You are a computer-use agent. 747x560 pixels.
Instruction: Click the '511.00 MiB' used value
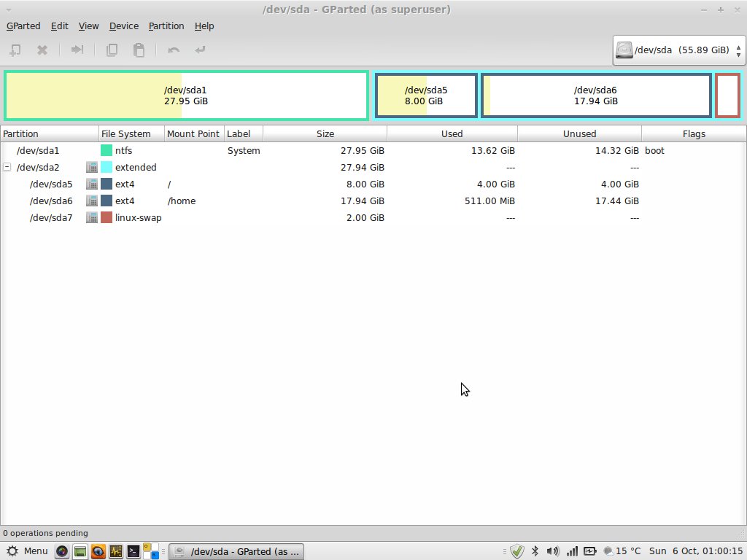point(489,201)
